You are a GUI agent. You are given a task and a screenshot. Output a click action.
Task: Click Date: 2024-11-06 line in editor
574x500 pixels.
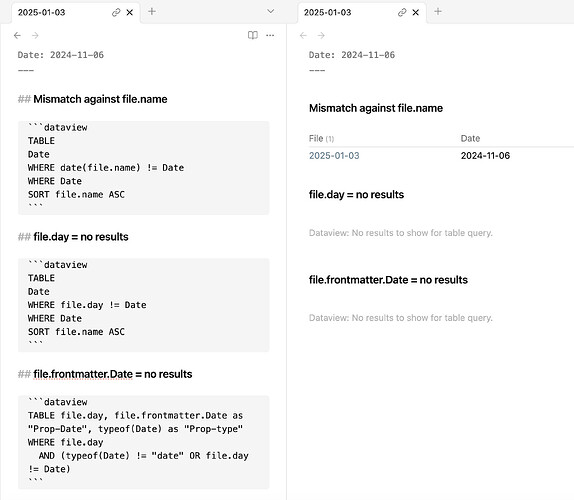point(61,55)
